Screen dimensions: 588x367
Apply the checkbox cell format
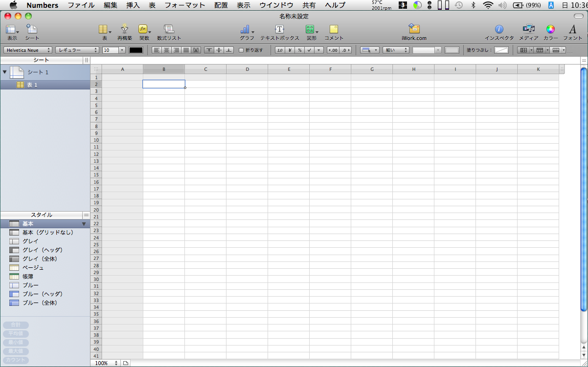coord(309,50)
